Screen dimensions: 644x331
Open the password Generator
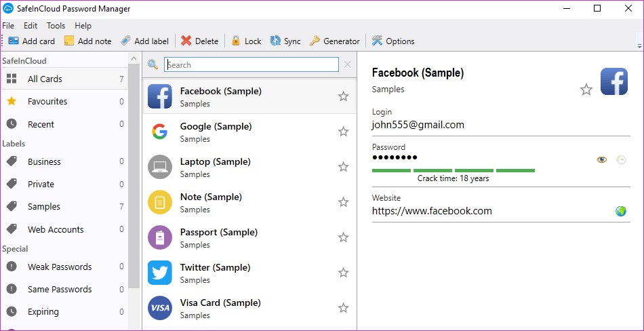334,41
